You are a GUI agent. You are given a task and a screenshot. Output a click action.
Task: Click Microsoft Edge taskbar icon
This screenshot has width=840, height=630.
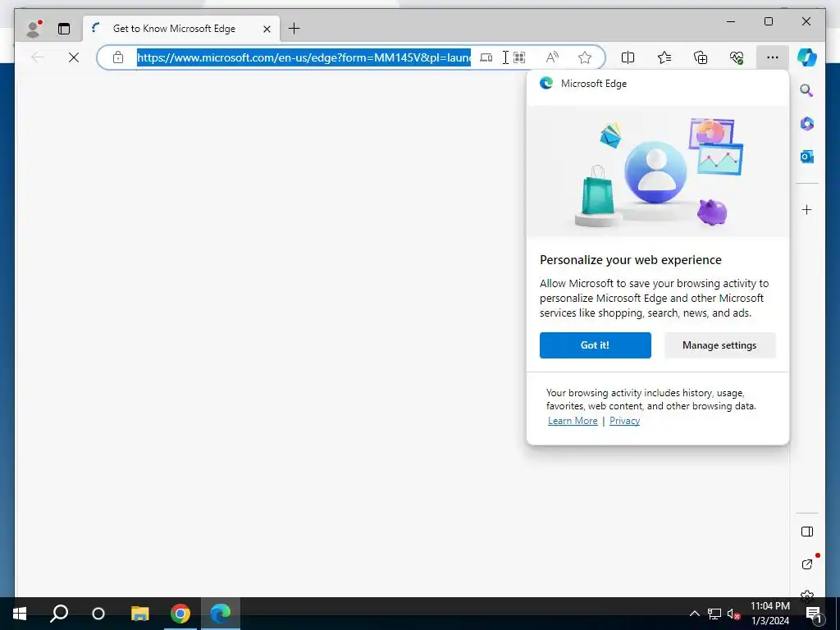coord(220,614)
